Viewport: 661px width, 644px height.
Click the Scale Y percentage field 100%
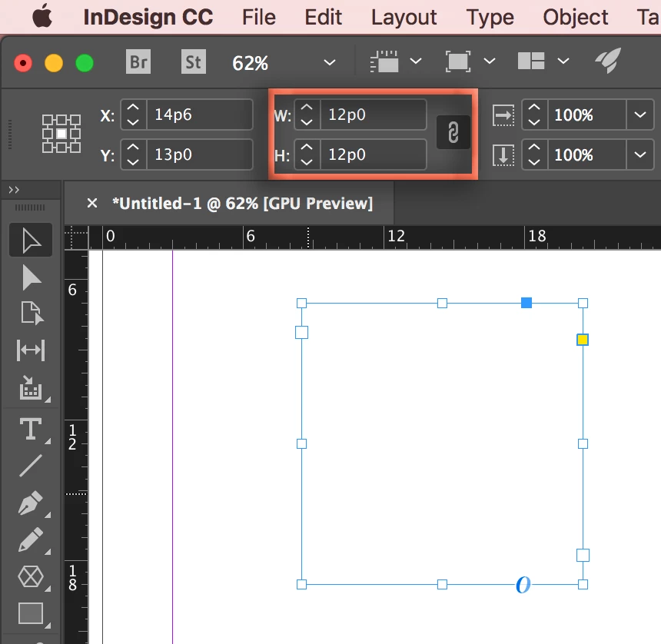click(x=587, y=154)
